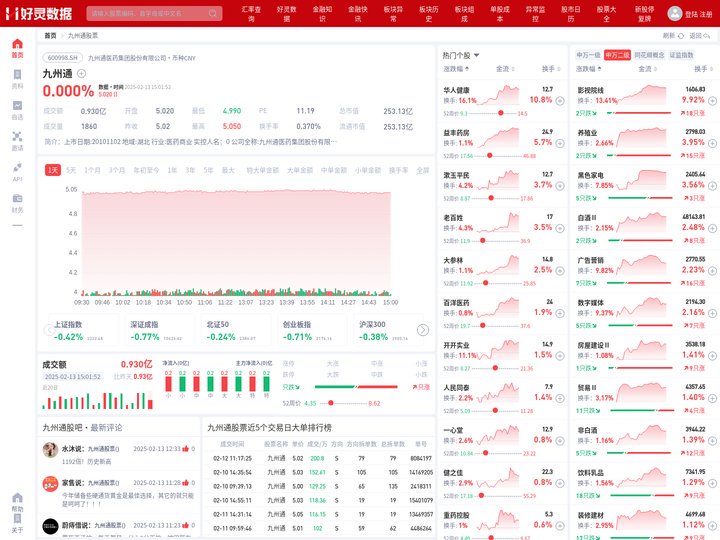720x540 pixels.
Task: Open the 帮助 help icon in sidebar
Action: click(17, 498)
